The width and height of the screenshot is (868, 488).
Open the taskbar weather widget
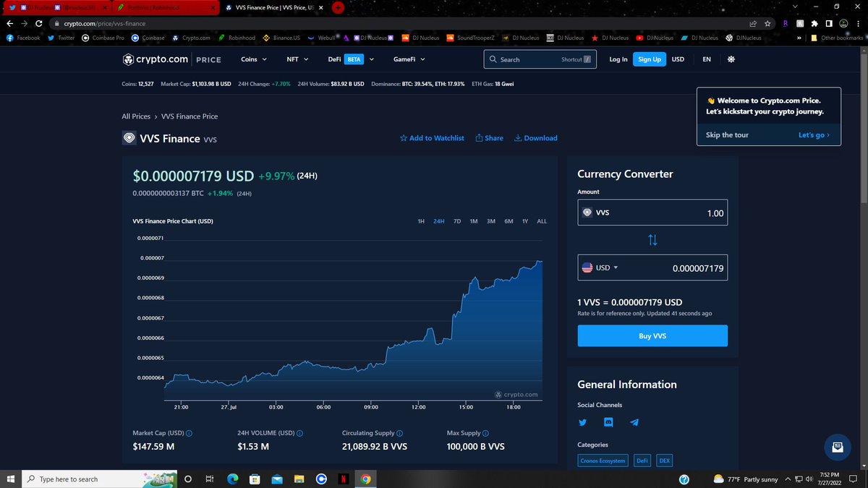pos(745,479)
